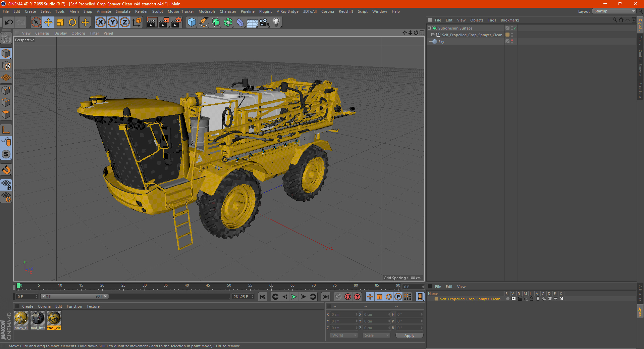The image size is (644, 349).
Task: Open the MoGraph menu
Action: pyautogui.click(x=207, y=11)
